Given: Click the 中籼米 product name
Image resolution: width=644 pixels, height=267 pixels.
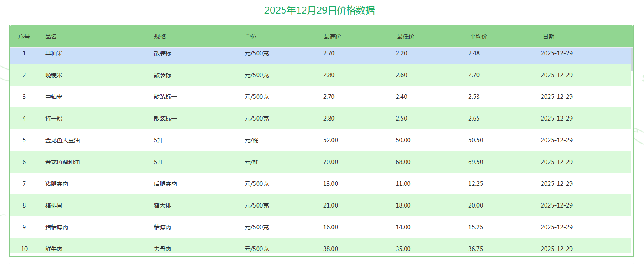Looking at the screenshot, I should [x=54, y=97].
